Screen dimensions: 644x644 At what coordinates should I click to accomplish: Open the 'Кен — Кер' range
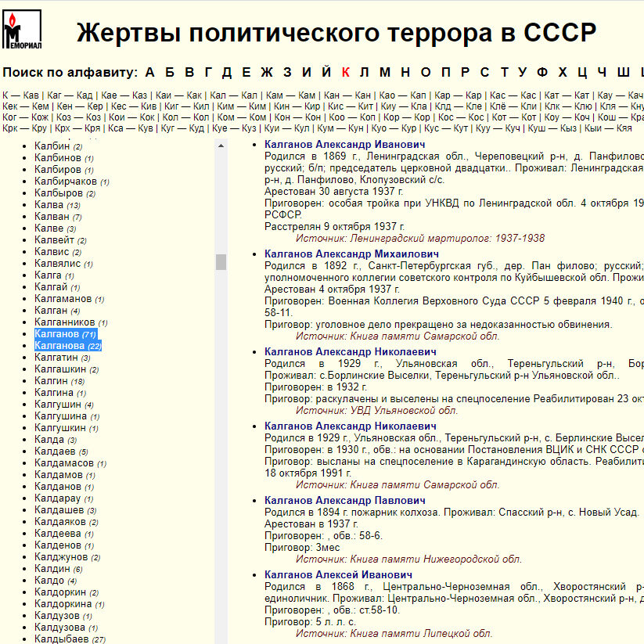[x=80, y=106]
